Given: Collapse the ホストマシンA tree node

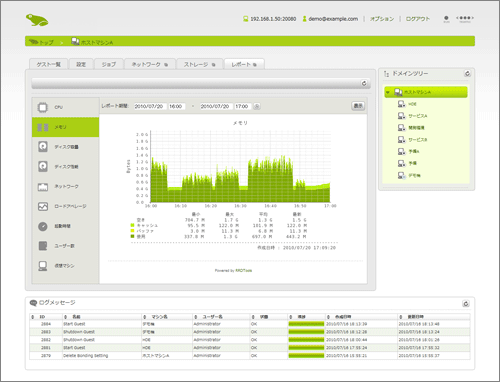Looking at the screenshot, I should [x=388, y=92].
